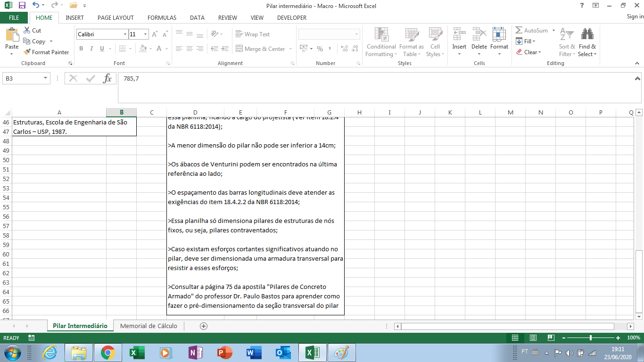
Task: Decrease font size with small A icon
Action: [x=165, y=34]
